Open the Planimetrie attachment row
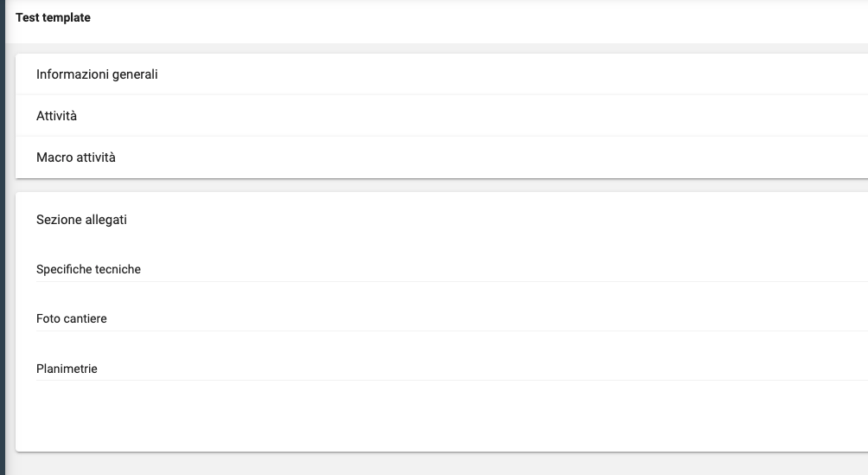The width and height of the screenshot is (868, 475). (67, 369)
